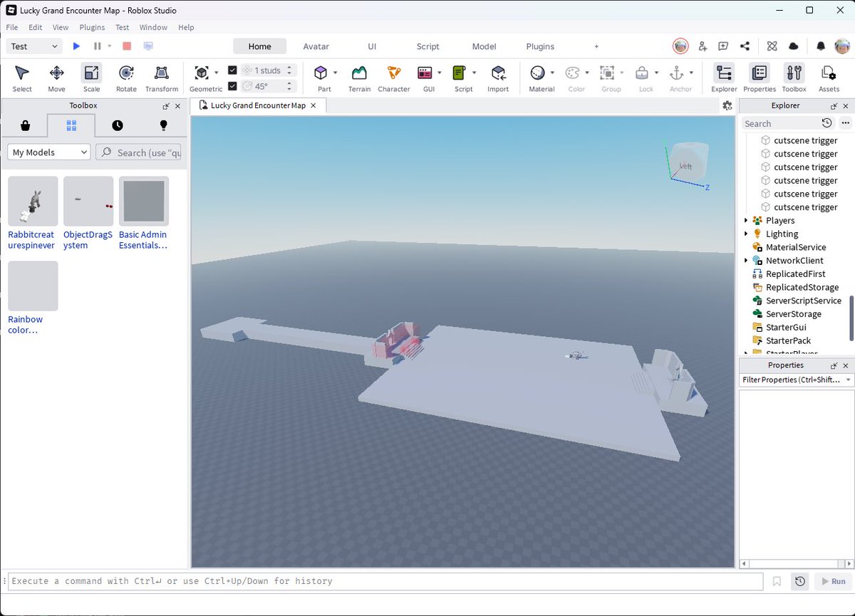Open the Plugins menu in menu bar
Image resolution: width=855 pixels, height=616 pixels.
point(92,27)
